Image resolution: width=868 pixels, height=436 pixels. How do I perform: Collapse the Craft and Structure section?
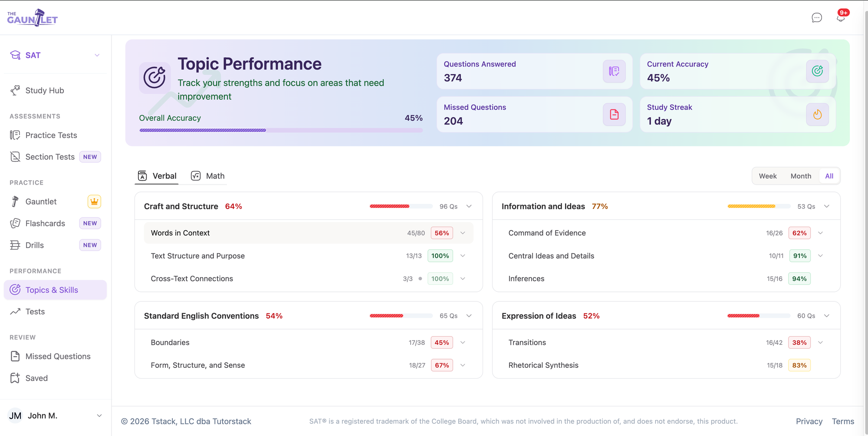tap(469, 206)
